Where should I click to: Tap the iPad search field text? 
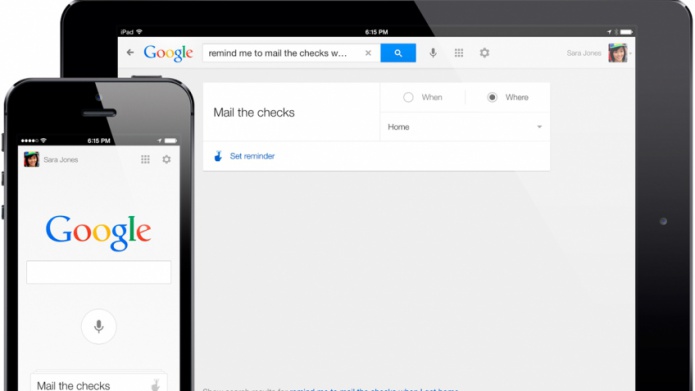tap(278, 53)
